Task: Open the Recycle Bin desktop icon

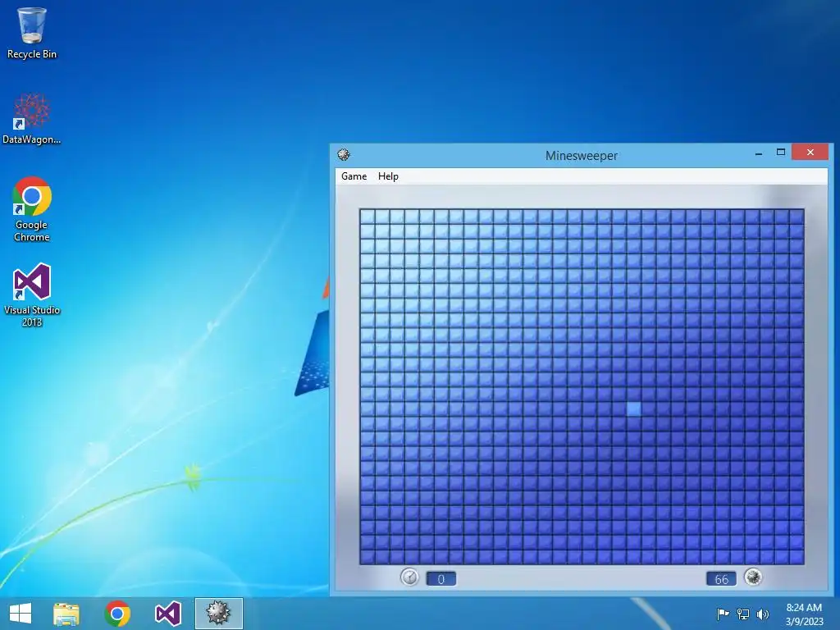Action: pos(32,33)
